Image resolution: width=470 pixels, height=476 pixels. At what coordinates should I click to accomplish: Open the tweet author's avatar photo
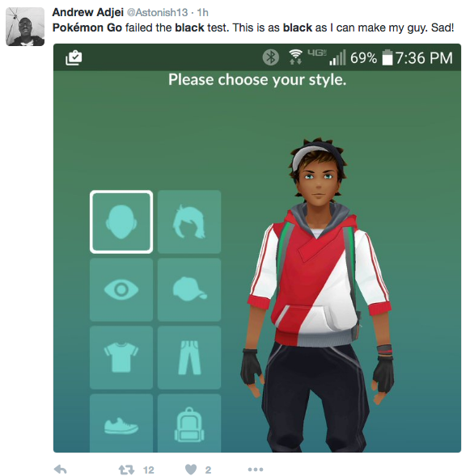click(x=25, y=27)
